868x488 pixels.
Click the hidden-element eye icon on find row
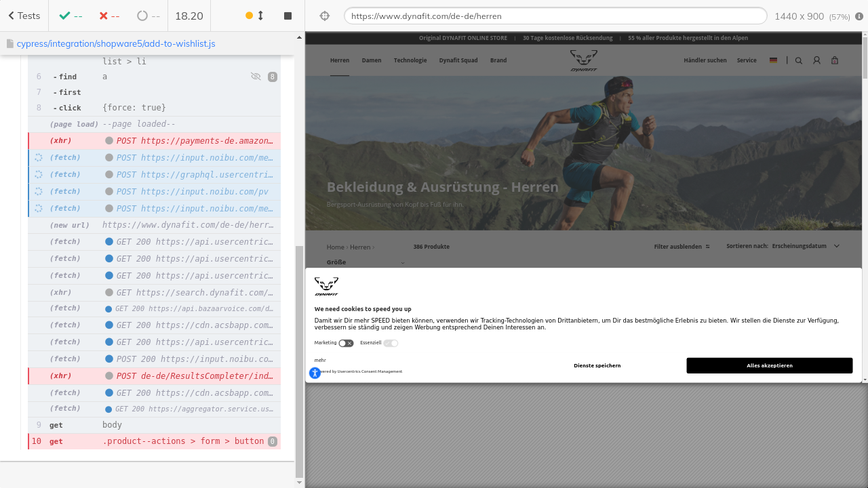256,77
